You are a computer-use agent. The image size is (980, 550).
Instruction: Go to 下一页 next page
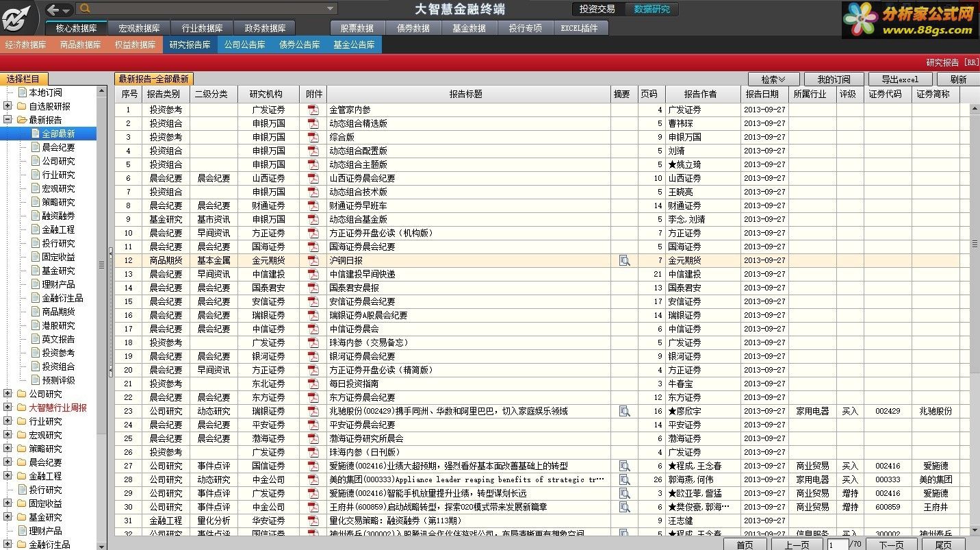(x=891, y=545)
